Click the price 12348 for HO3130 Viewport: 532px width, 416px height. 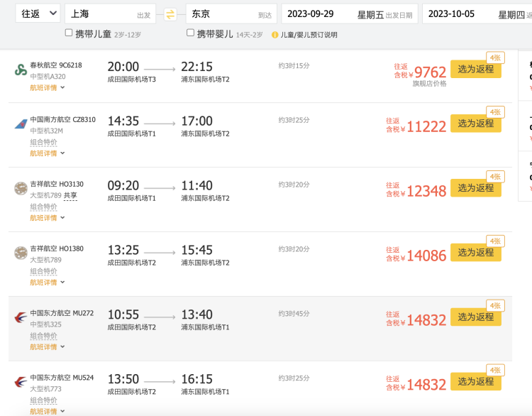426,191
